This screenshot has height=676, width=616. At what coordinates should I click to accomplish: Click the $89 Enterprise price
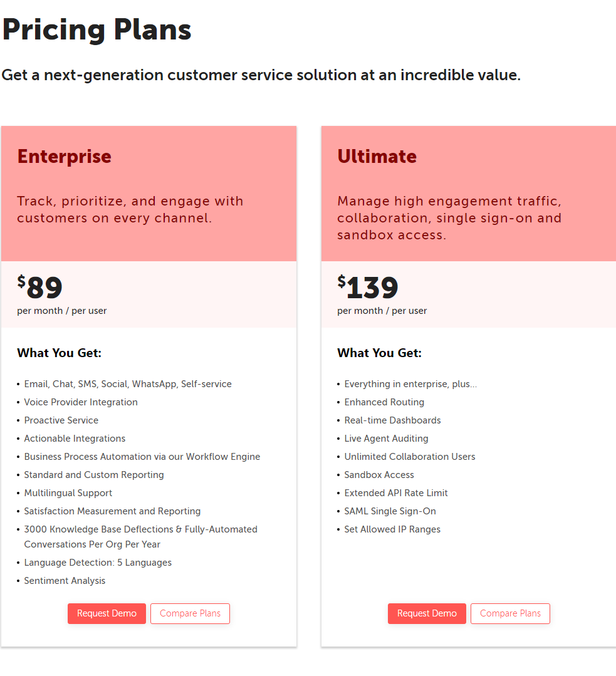tap(39, 287)
